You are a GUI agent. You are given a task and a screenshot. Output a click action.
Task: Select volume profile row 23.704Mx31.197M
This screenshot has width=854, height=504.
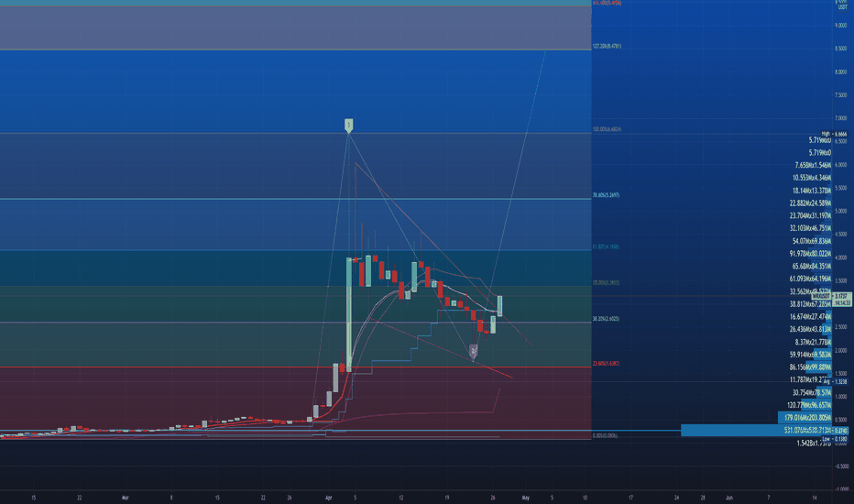pyautogui.click(x=810, y=215)
